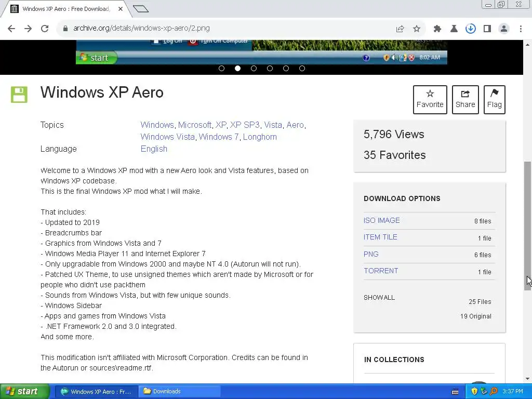Open the Windows 7 topic link
The width and height of the screenshot is (532, 399).
click(x=219, y=137)
